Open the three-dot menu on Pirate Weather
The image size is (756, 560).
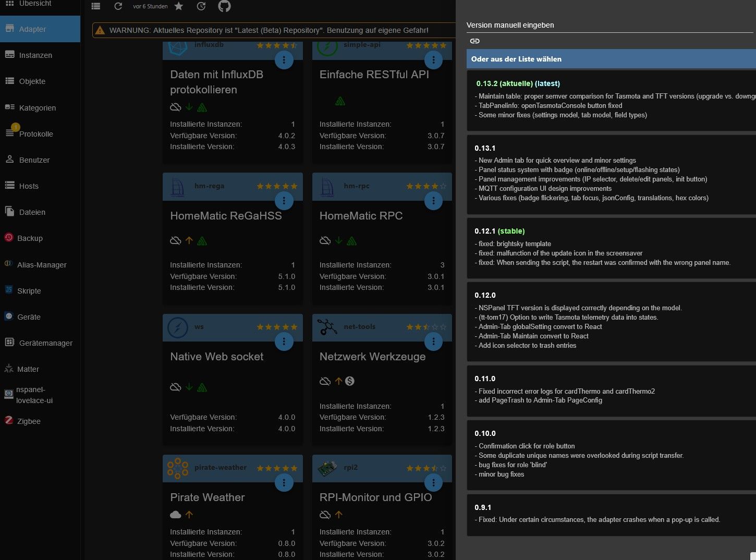point(284,482)
